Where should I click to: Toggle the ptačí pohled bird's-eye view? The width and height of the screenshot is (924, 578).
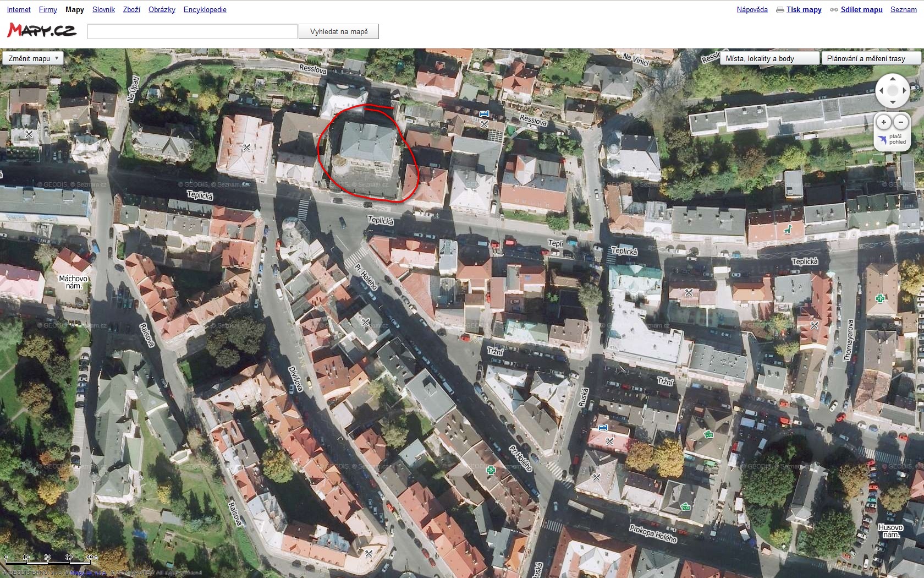tap(892, 139)
